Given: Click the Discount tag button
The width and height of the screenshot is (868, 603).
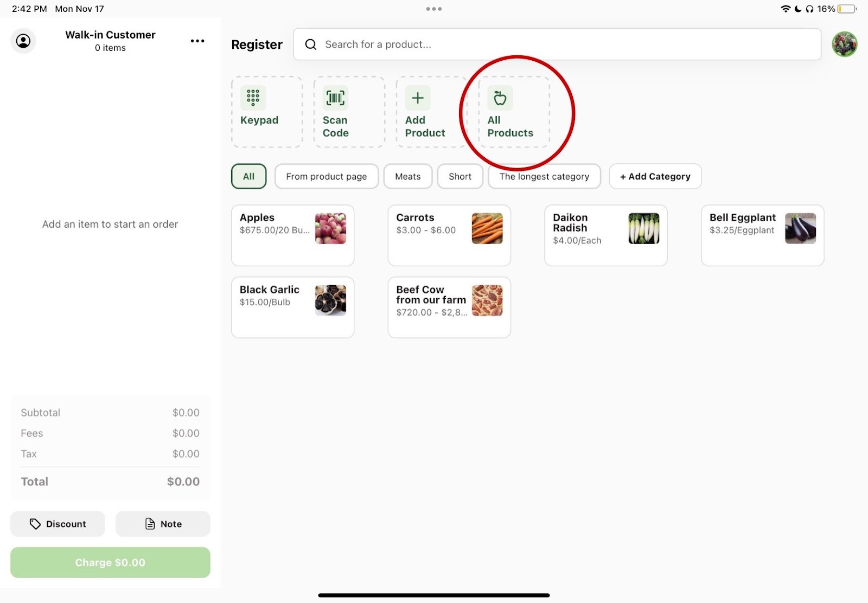Looking at the screenshot, I should point(58,524).
